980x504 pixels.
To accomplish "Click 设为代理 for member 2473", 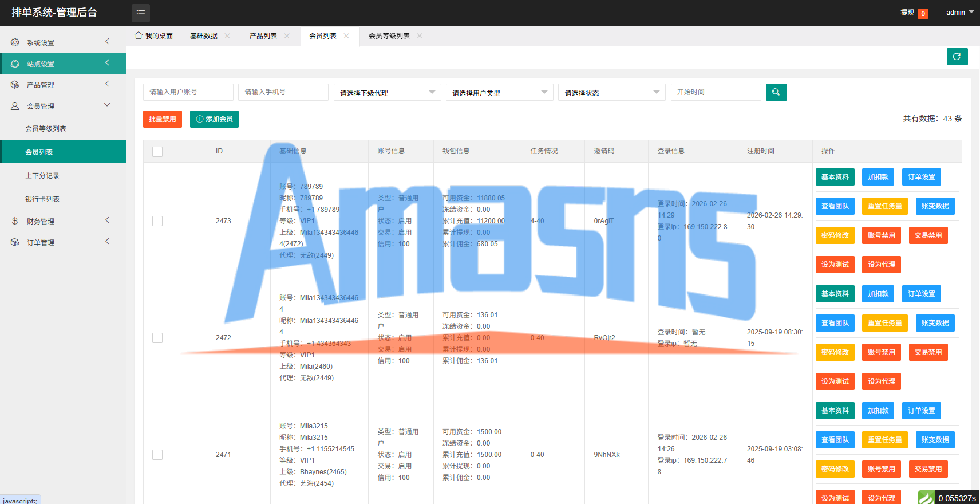I will coord(882,265).
